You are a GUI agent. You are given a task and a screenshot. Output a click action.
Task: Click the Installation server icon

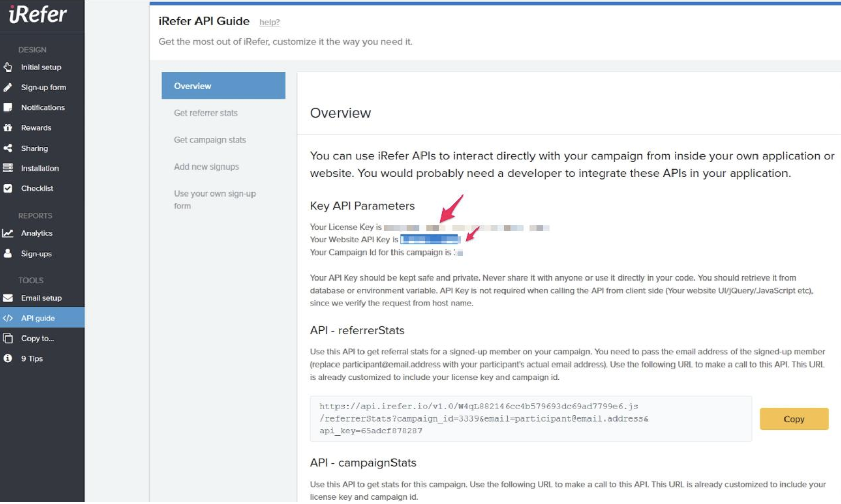[x=8, y=168]
